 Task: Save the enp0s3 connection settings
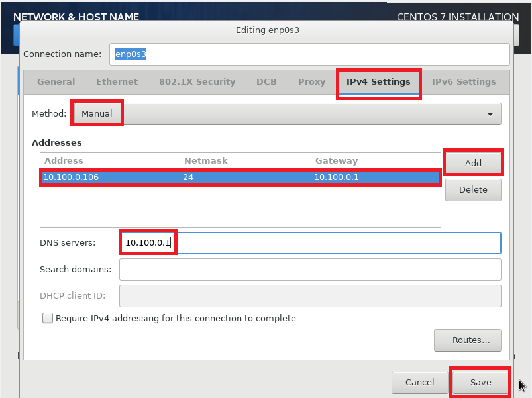click(480, 382)
